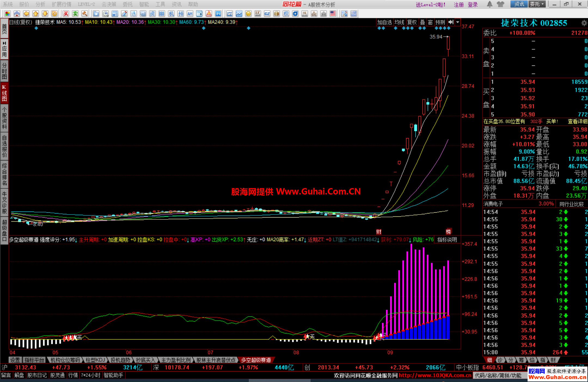Open the notification bell icon
Viewport: 588px width, 382px height.
coord(489,4)
